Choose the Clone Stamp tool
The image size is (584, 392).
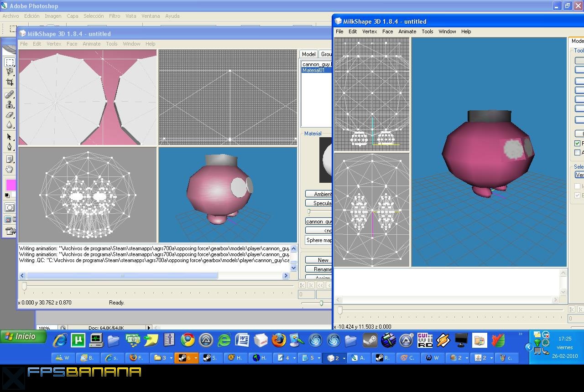point(10,105)
